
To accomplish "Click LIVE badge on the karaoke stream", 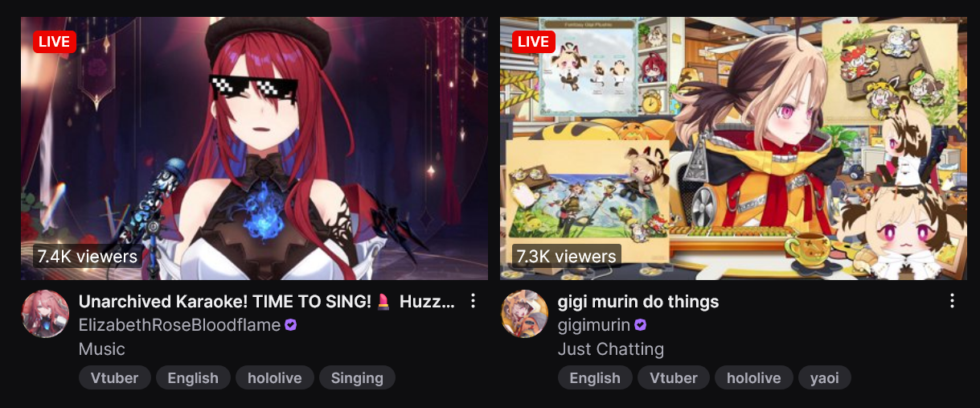I will click(x=55, y=41).
